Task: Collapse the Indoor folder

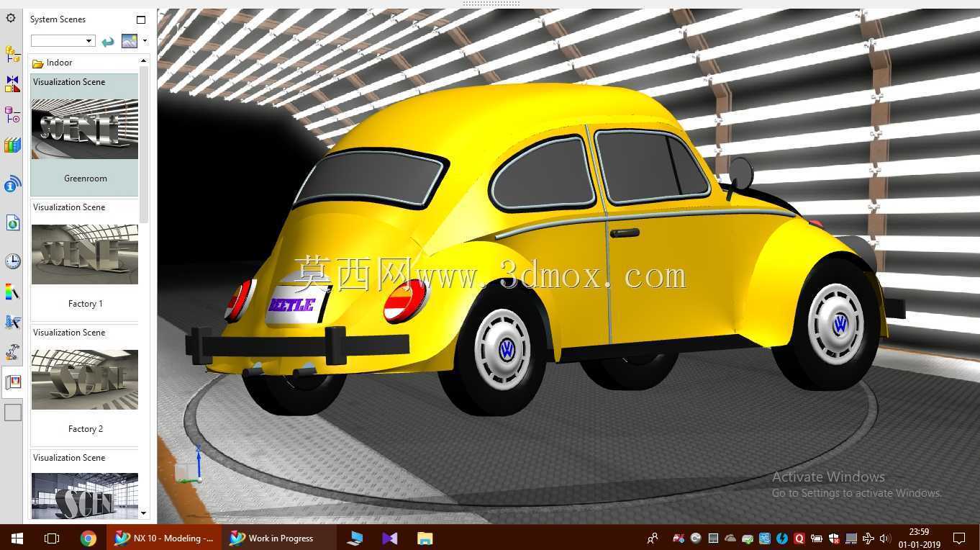Action: pyautogui.click(x=37, y=63)
